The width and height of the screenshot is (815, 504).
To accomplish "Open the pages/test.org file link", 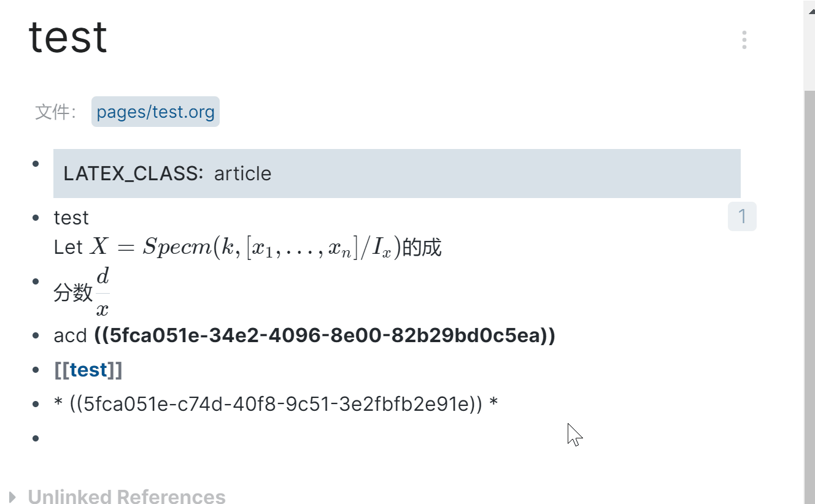I will coord(155,112).
